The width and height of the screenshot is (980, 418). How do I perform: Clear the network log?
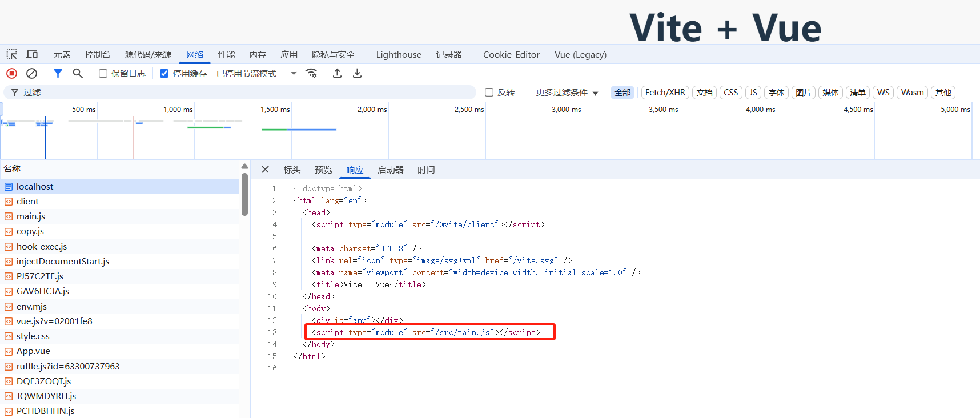point(32,73)
